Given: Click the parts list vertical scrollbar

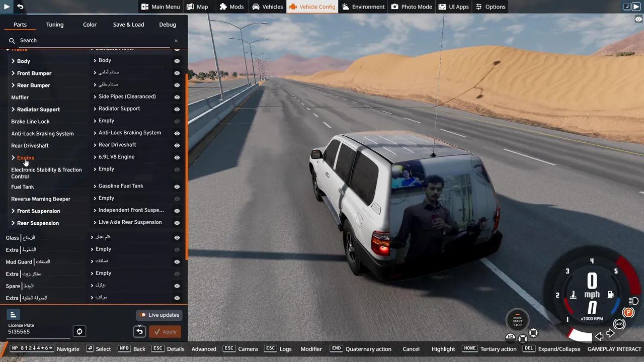Looking at the screenshot, I should click(187, 166).
